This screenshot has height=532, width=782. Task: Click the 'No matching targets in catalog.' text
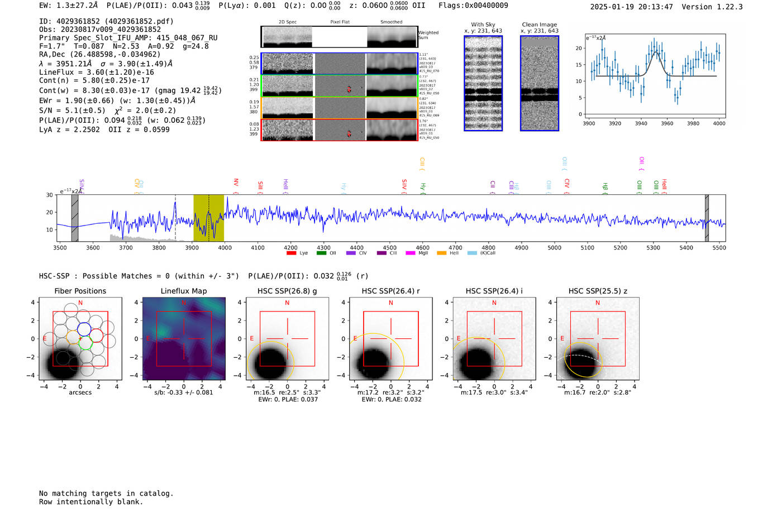(x=106, y=493)
